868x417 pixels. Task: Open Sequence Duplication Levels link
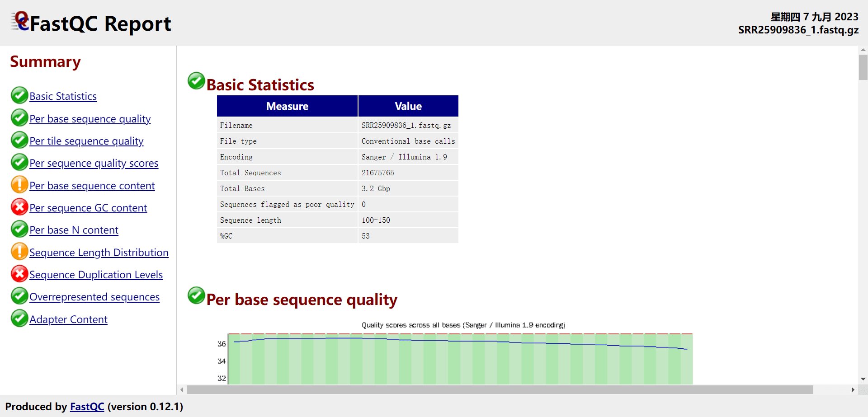tap(96, 275)
